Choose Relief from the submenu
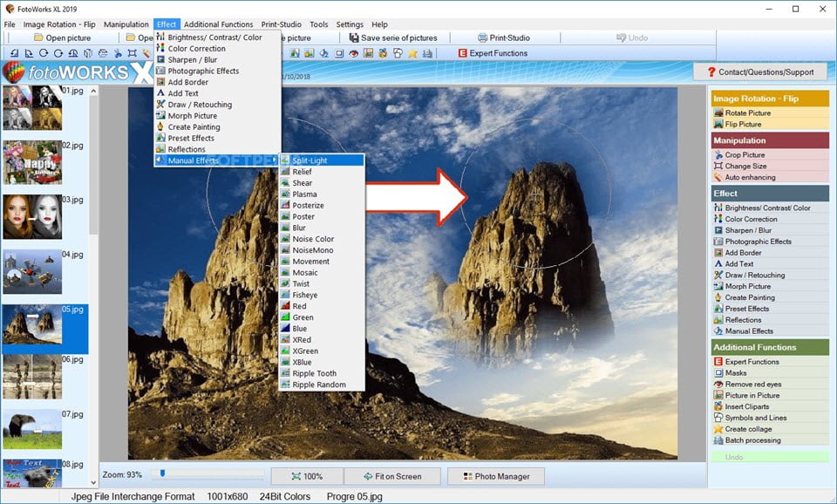Image resolution: width=837 pixels, height=504 pixels. 322,172
